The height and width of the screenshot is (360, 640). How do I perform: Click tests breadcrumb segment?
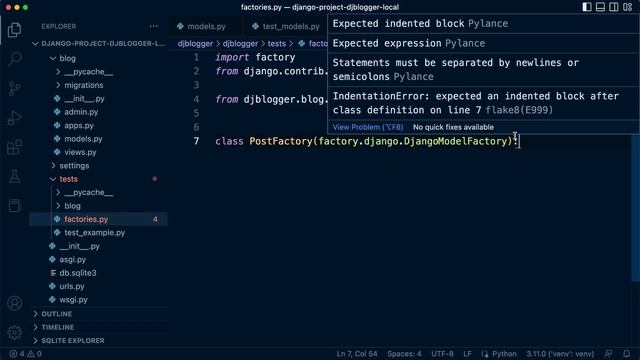pos(276,44)
